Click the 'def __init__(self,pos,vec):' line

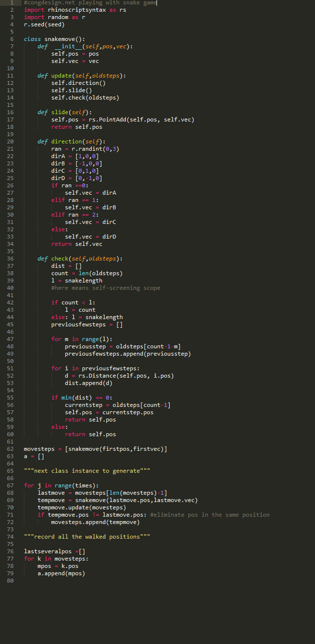(85, 46)
